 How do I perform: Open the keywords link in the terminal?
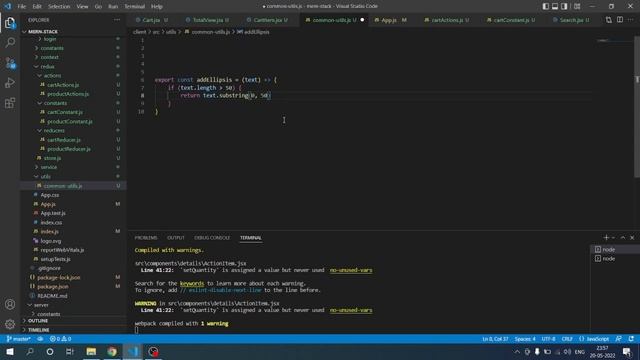[x=192, y=283]
